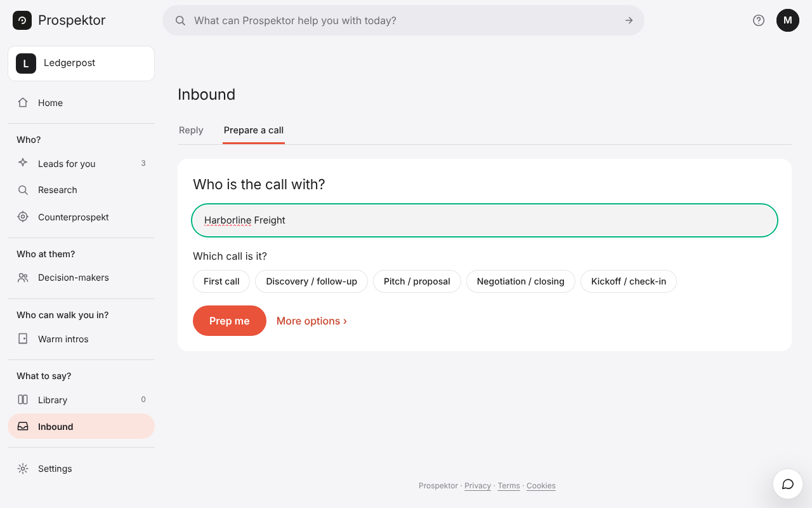
Task: Choose the Negotiation / closing call type
Action: [521, 281]
